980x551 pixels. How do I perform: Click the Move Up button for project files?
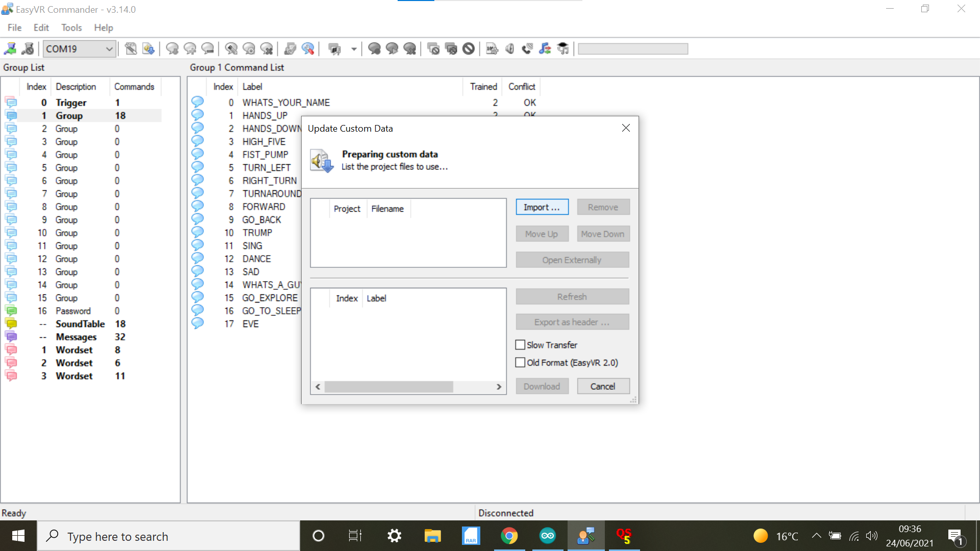coord(542,234)
